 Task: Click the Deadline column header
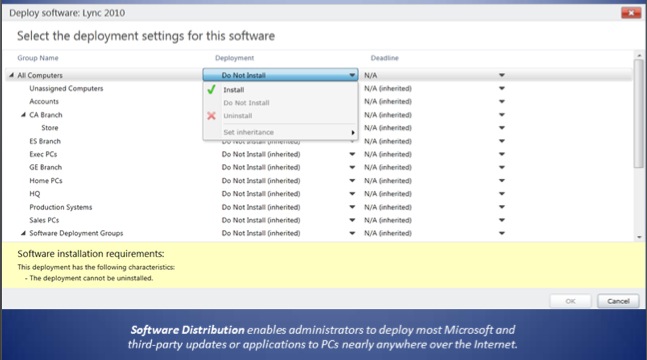coord(385,58)
